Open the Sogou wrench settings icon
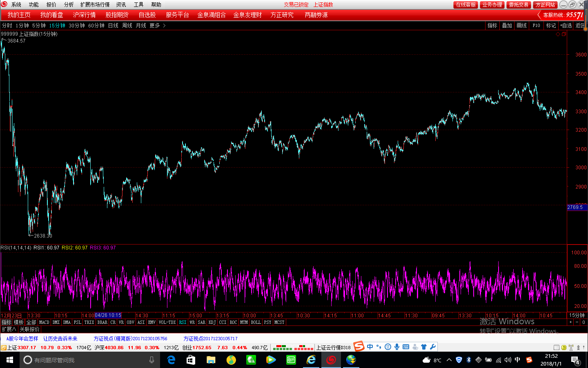This screenshot has width=588, height=368. point(433,347)
